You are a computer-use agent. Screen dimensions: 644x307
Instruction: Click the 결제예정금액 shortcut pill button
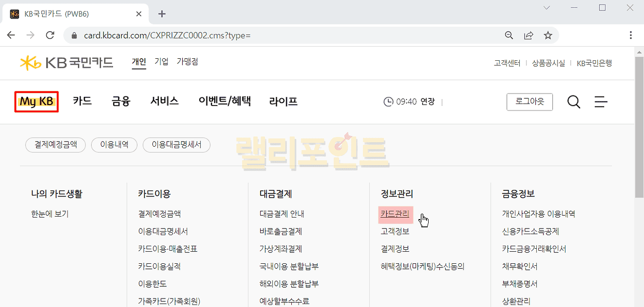click(55, 145)
